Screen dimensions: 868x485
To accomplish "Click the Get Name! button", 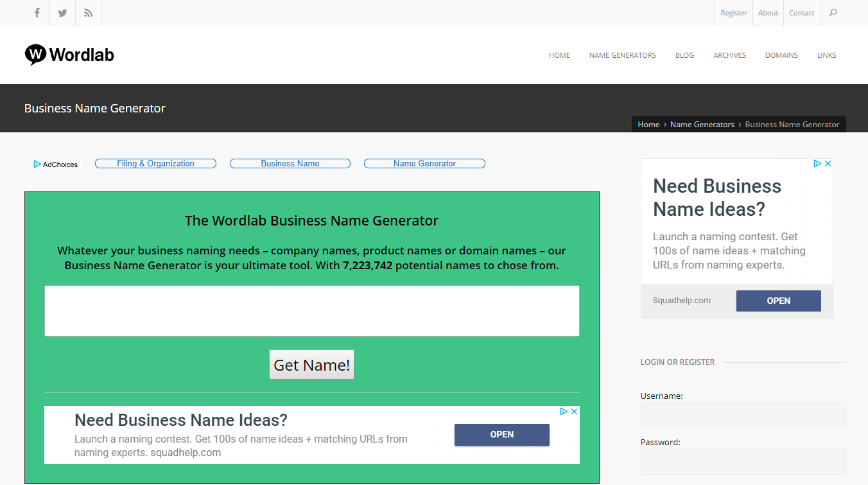I will 311,364.
